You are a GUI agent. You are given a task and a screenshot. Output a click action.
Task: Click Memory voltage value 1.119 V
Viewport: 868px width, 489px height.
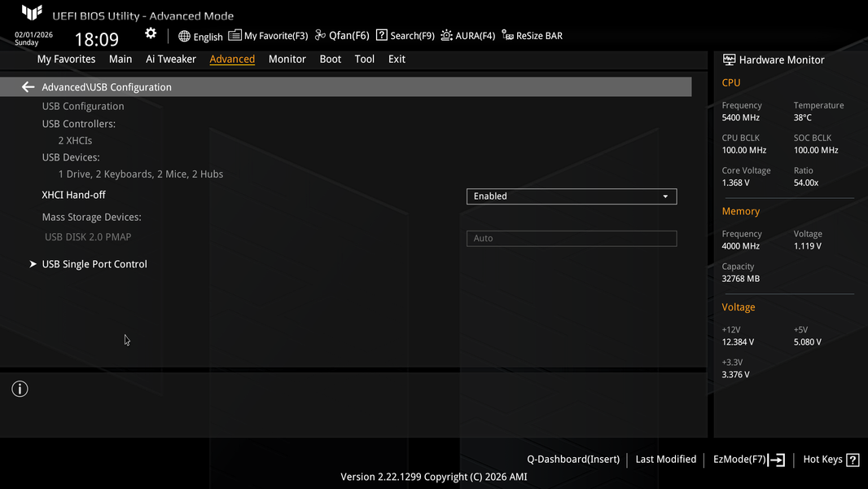click(x=808, y=246)
